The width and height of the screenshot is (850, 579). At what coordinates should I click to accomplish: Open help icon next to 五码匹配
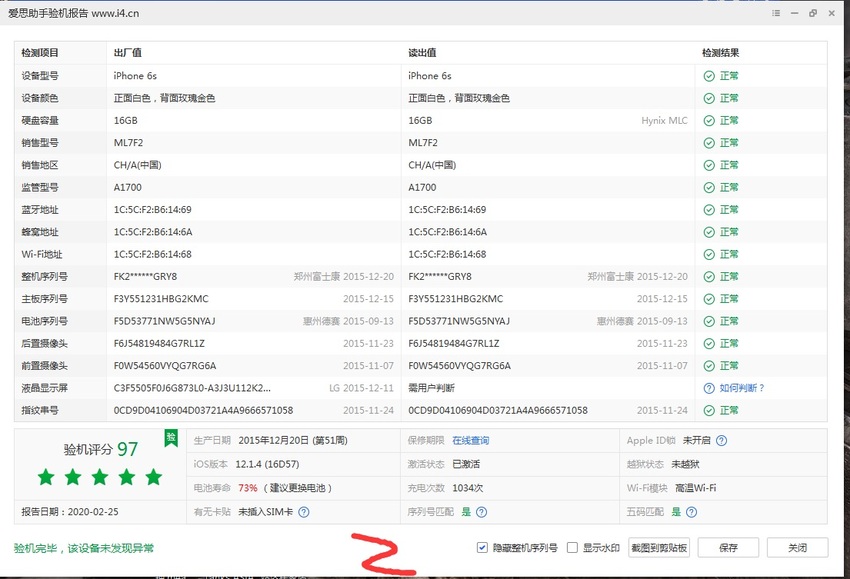click(692, 512)
